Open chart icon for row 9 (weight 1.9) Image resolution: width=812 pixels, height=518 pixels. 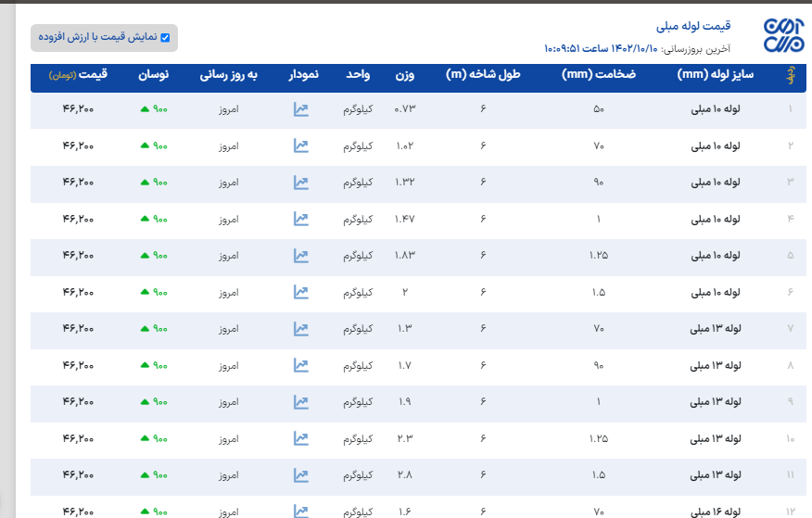300,402
